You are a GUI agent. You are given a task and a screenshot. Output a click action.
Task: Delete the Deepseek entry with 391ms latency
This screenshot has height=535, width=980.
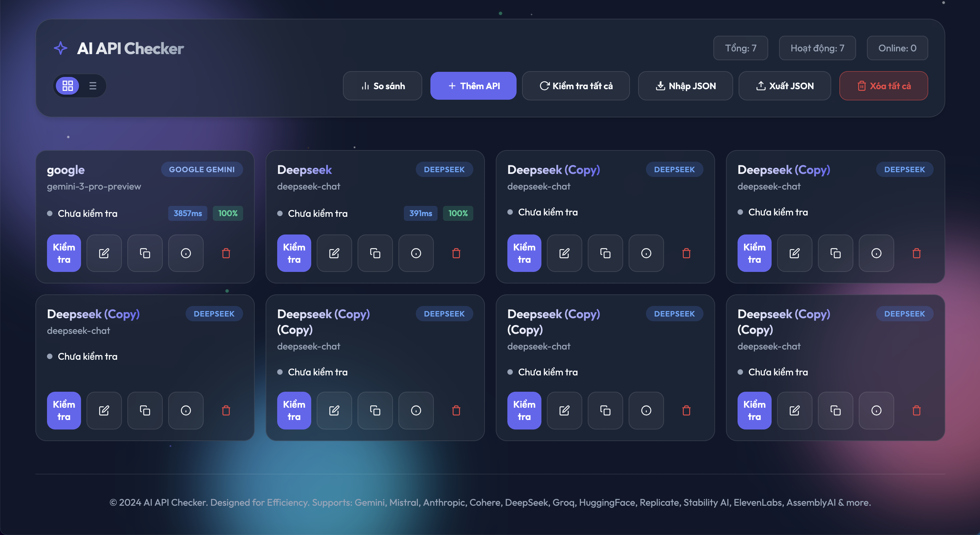tap(456, 253)
